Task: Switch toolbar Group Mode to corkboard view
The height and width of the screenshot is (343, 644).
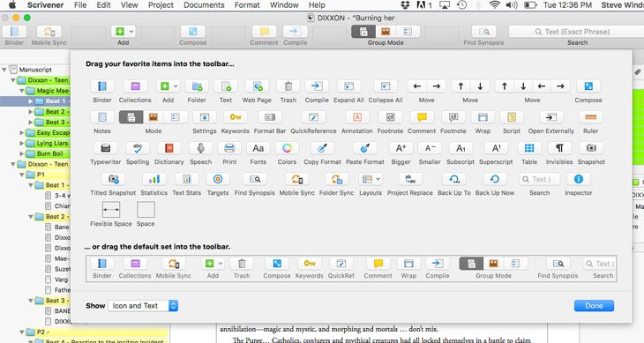Action: 386,32
